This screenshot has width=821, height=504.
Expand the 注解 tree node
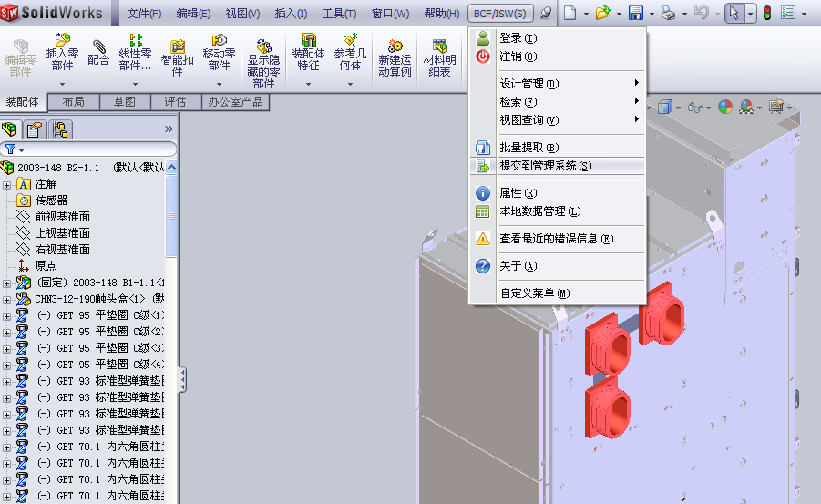7,184
